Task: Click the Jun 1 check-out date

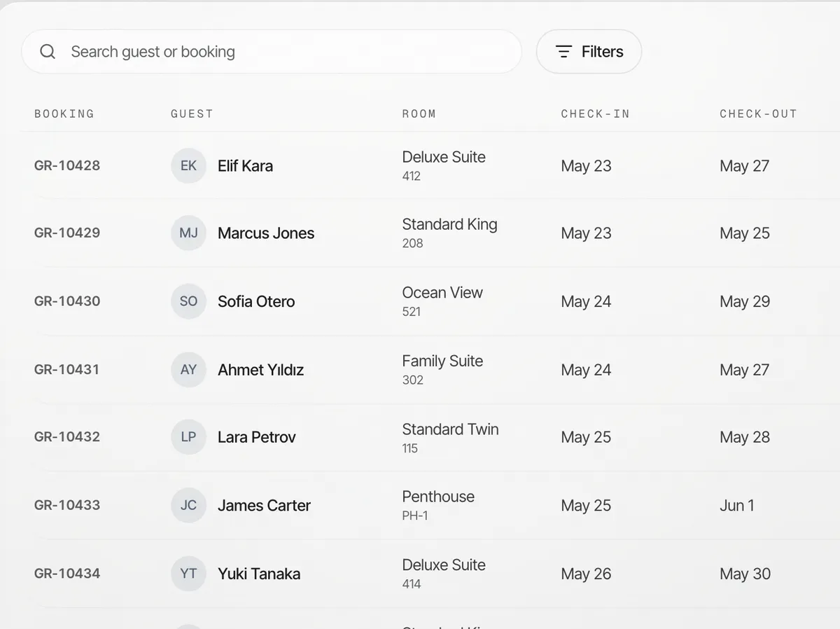Action: [737, 505]
